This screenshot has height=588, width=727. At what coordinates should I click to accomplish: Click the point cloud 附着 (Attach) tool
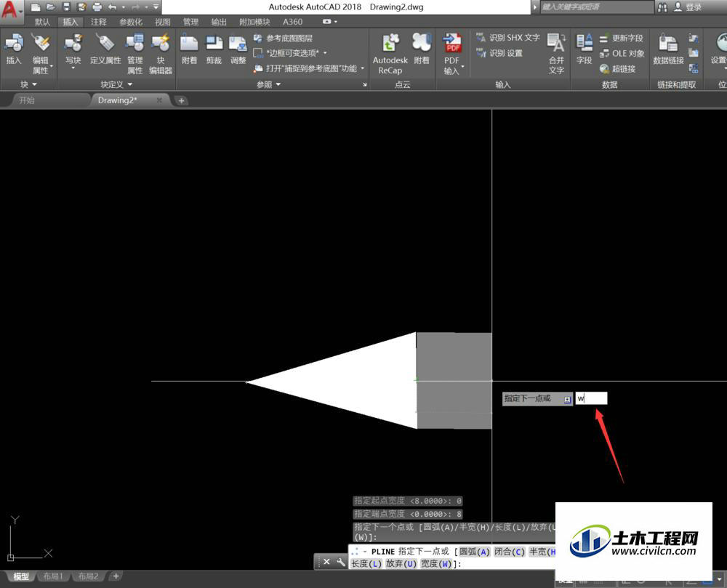click(x=422, y=49)
